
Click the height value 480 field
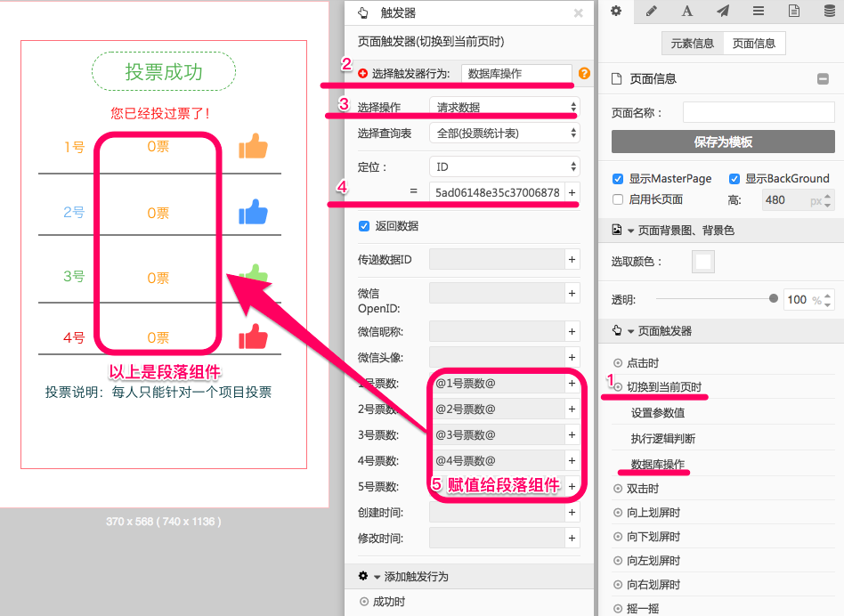792,200
